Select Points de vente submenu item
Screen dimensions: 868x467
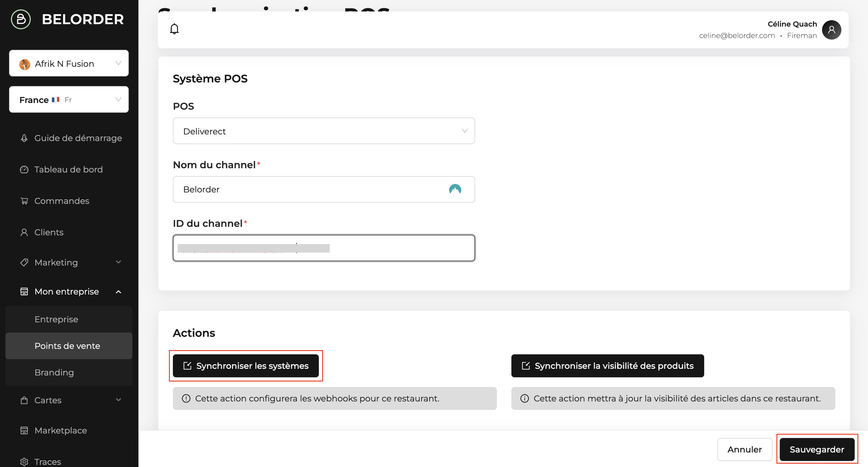(x=69, y=346)
